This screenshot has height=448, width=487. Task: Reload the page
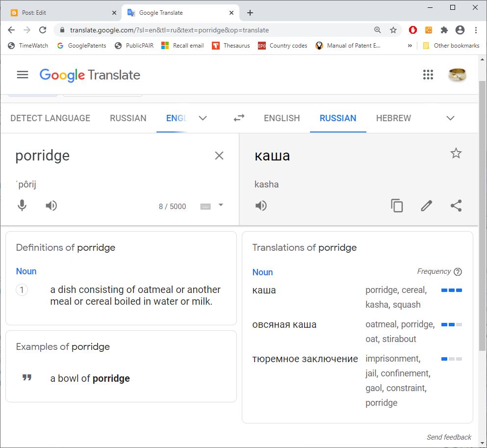(43, 30)
